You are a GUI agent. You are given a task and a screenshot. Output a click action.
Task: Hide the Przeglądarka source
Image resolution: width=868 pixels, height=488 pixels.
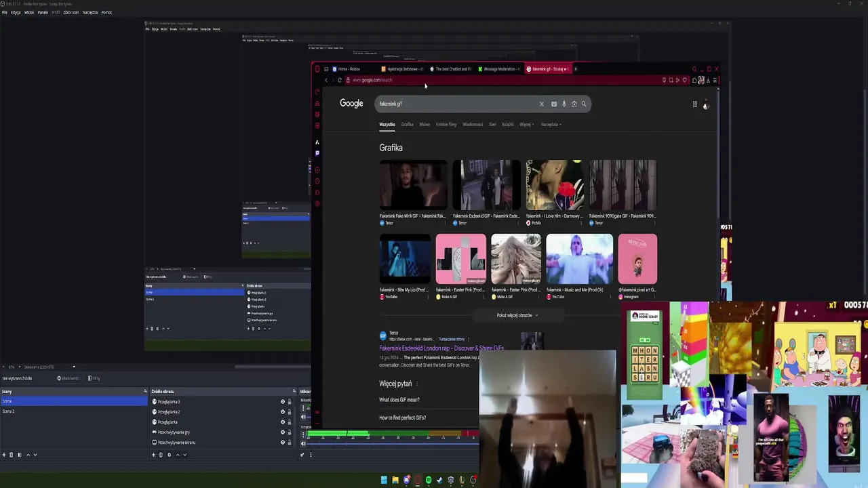[x=283, y=422]
